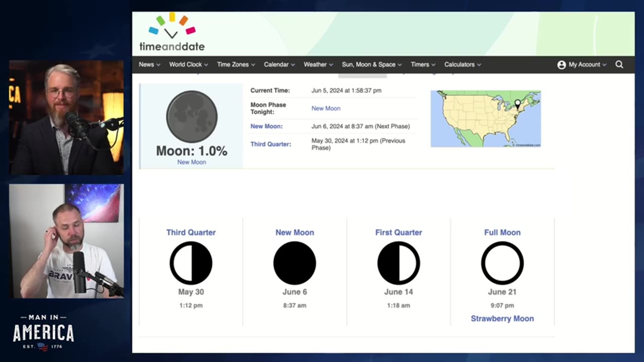Open the News dropdown menu
The height and width of the screenshot is (362, 644).
pyautogui.click(x=149, y=64)
